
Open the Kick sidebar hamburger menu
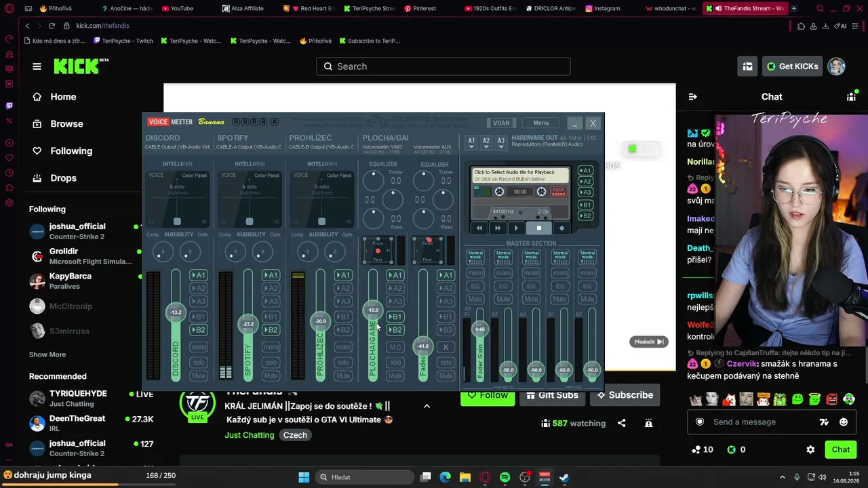click(x=37, y=66)
